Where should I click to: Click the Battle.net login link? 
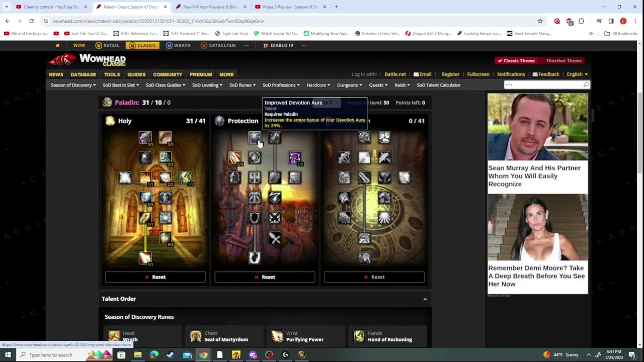395,74
